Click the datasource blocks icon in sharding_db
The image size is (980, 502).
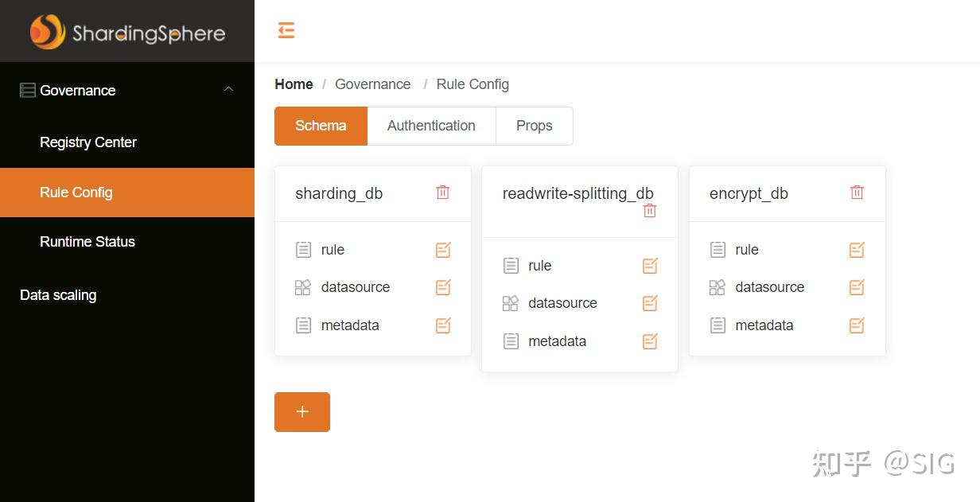(303, 287)
